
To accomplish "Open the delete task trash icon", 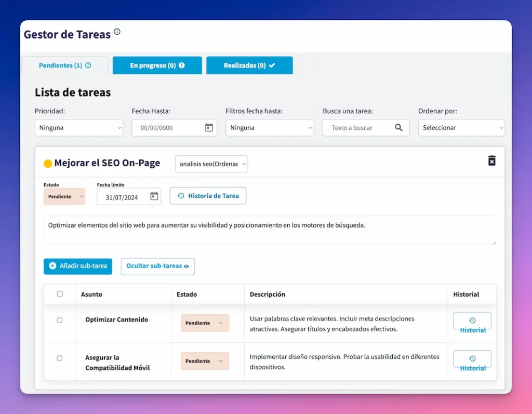I will [492, 161].
